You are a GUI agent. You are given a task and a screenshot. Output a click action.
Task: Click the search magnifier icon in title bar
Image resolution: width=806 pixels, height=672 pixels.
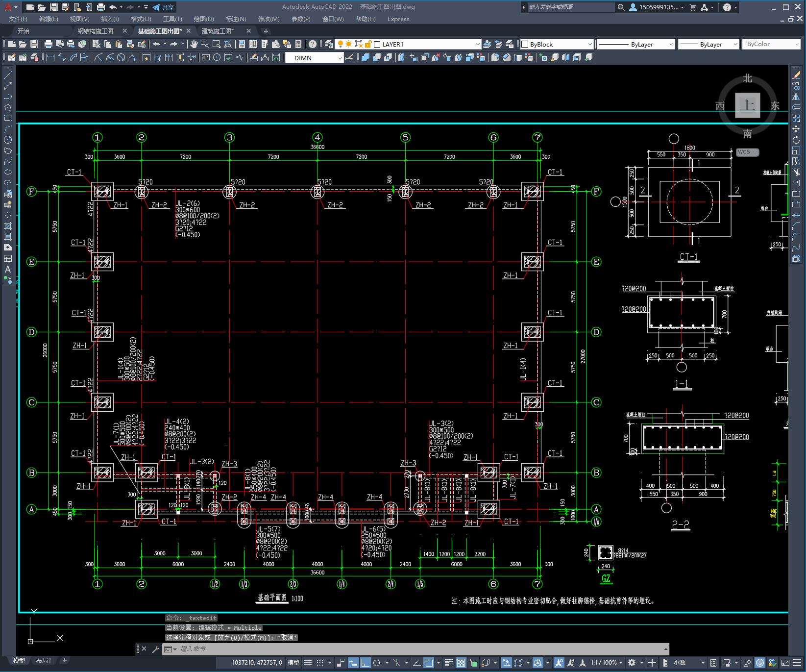tap(621, 7)
